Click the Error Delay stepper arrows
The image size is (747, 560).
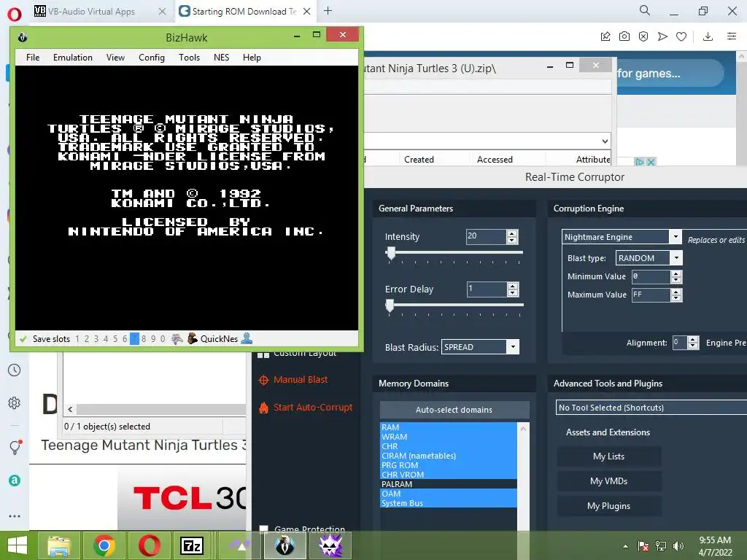(x=513, y=289)
